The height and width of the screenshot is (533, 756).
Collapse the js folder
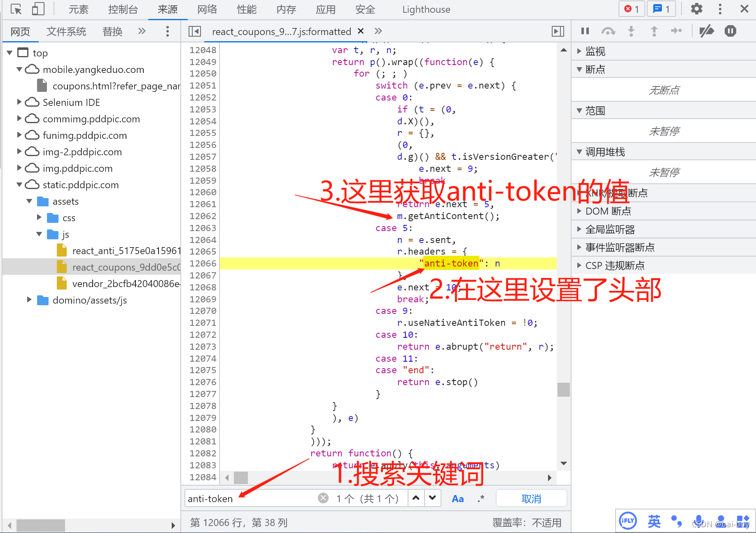(39, 234)
